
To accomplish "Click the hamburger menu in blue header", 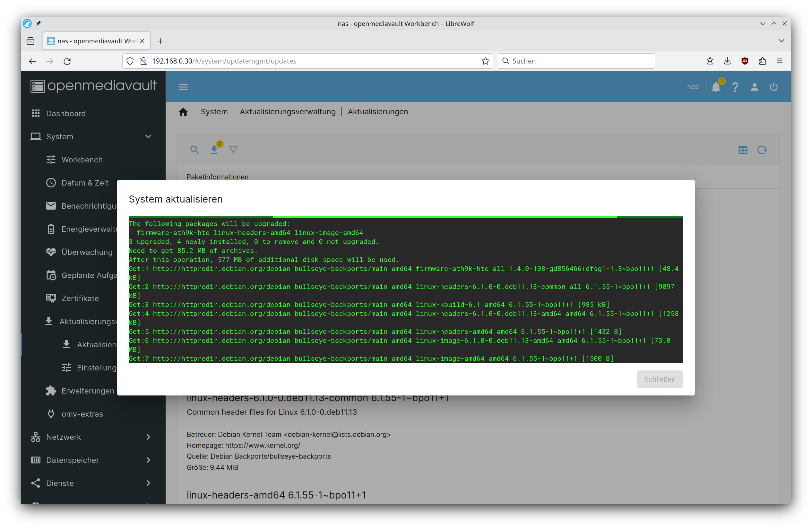I will coord(183,87).
